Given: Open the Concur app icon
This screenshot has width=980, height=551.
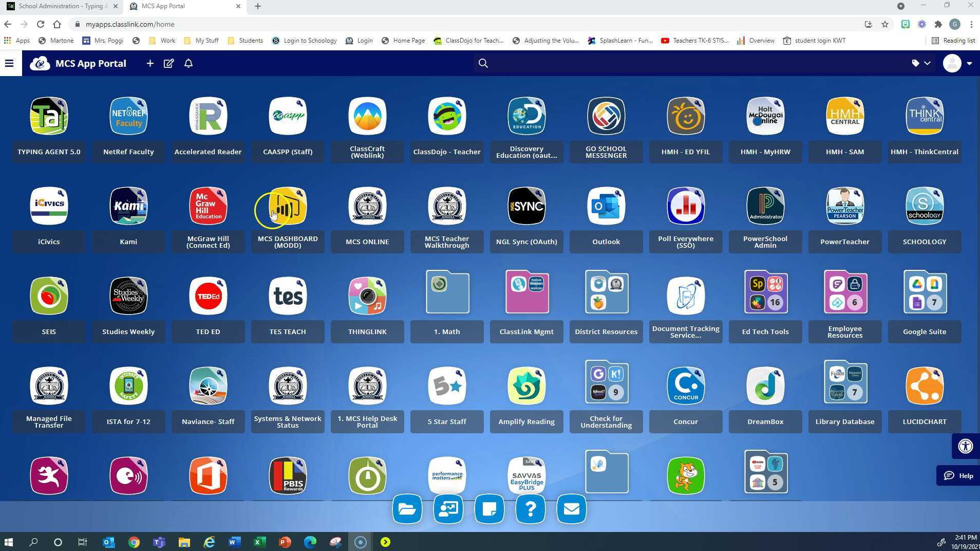Looking at the screenshot, I should 686,386.
